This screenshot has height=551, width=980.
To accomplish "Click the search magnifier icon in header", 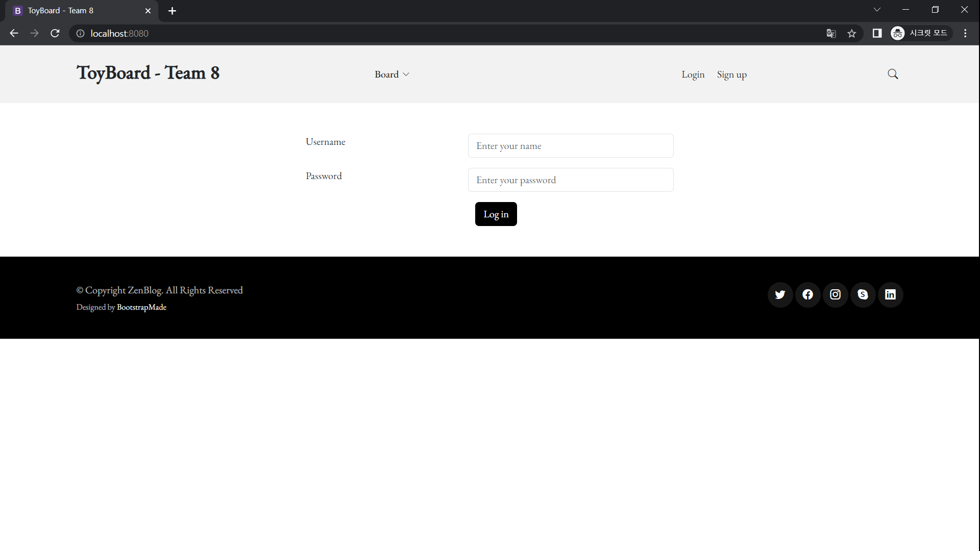I will point(893,74).
